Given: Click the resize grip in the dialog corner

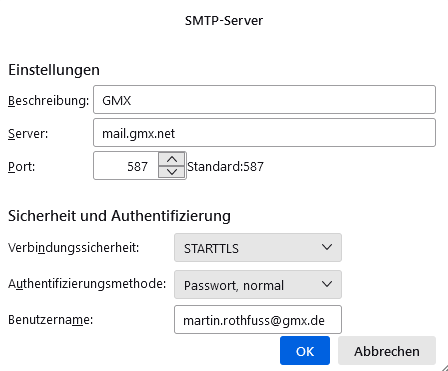Looking at the screenshot, I should click(x=444, y=367).
